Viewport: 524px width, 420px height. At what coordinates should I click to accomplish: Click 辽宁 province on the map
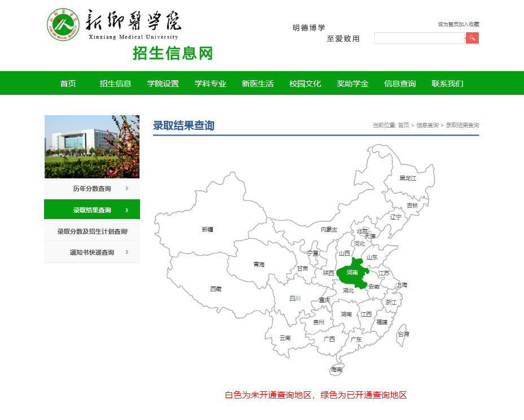(x=396, y=217)
